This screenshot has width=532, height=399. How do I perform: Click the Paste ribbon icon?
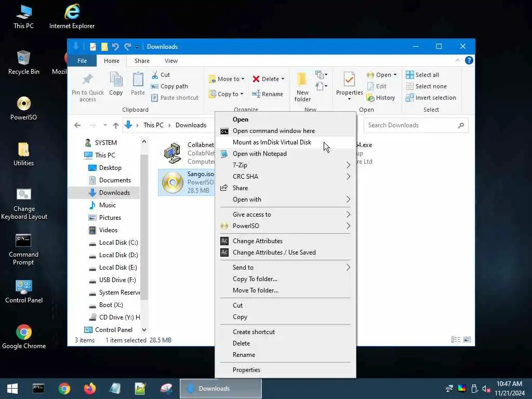(x=138, y=84)
